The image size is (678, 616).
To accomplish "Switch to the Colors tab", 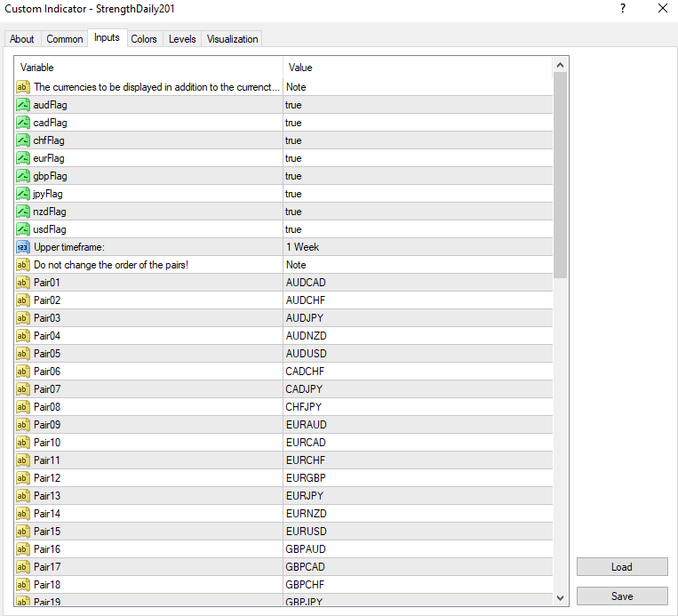I will click(144, 39).
